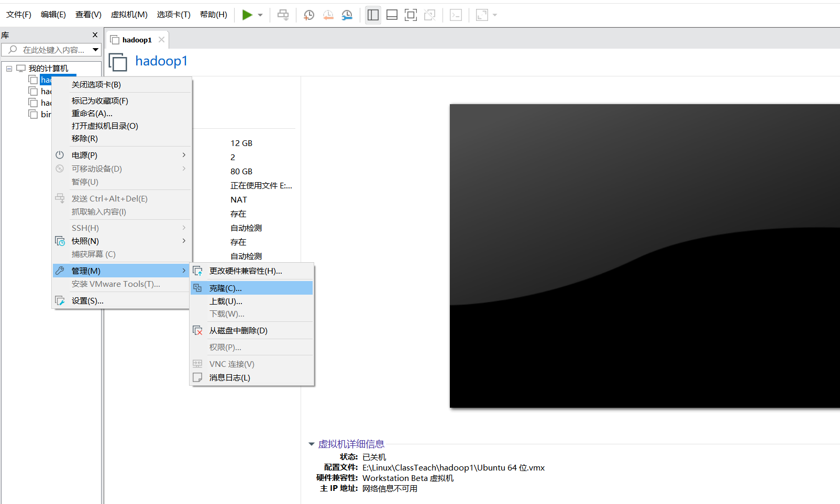840x504 pixels.
Task: Collapse the 虚拟机详细信息 section
Action: [312, 444]
